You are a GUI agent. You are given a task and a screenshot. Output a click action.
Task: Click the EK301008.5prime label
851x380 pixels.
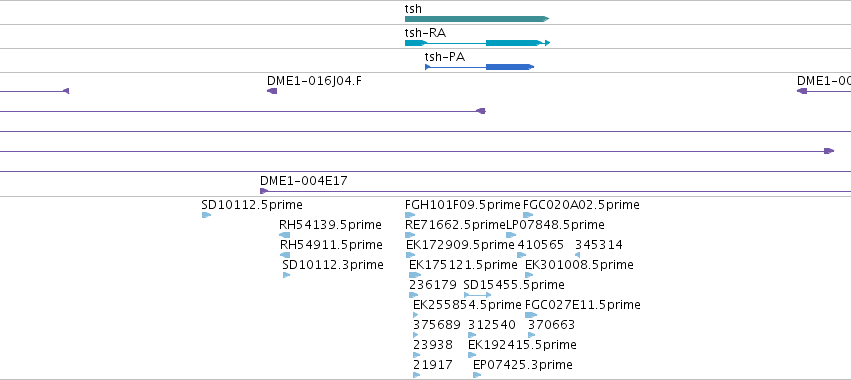(579, 265)
